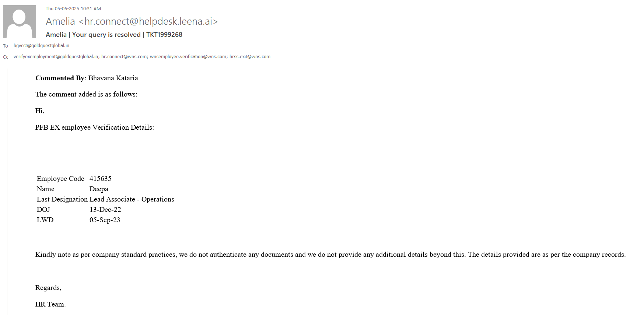
Task: Click the DOJ date 13-Dec-22
Action: coord(105,210)
